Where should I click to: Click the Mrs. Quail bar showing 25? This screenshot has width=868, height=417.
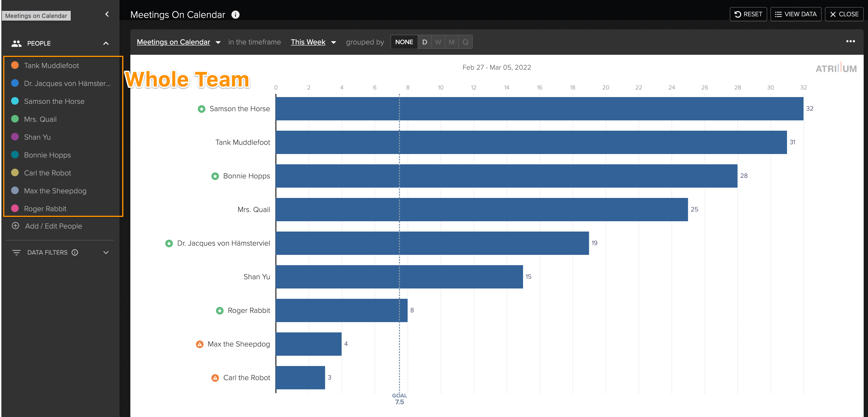coord(482,209)
